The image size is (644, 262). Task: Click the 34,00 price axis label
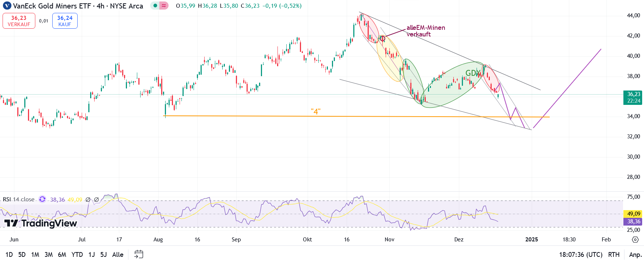coord(633,116)
